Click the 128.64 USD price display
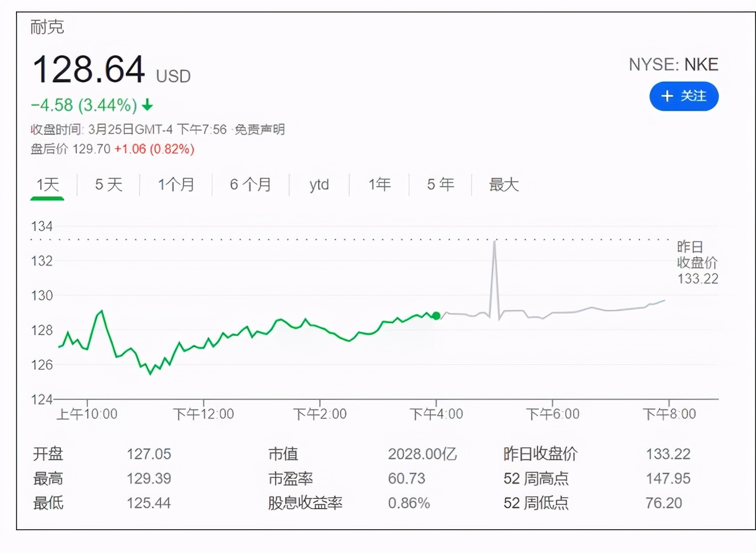This screenshot has height=553, width=756. click(88, 69)
